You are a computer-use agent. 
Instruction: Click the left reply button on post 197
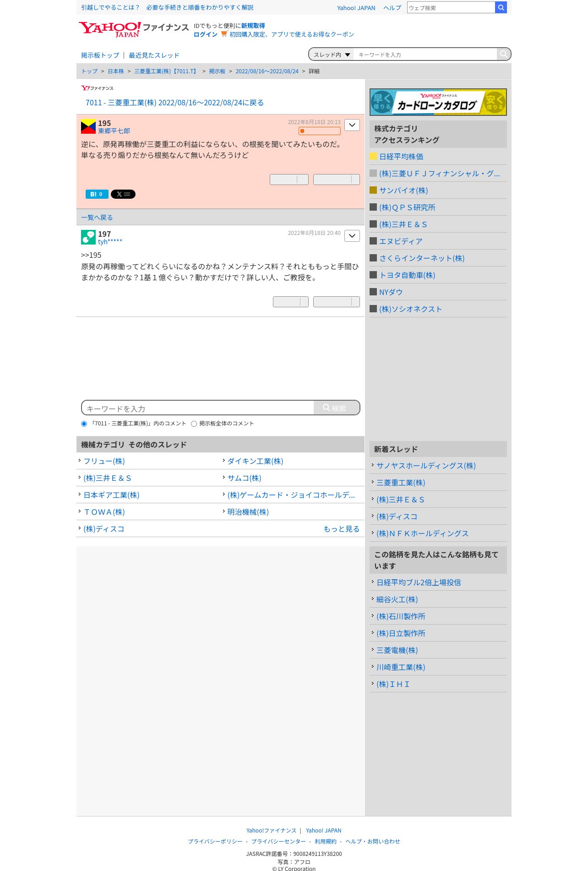click(x=291, y=302)
